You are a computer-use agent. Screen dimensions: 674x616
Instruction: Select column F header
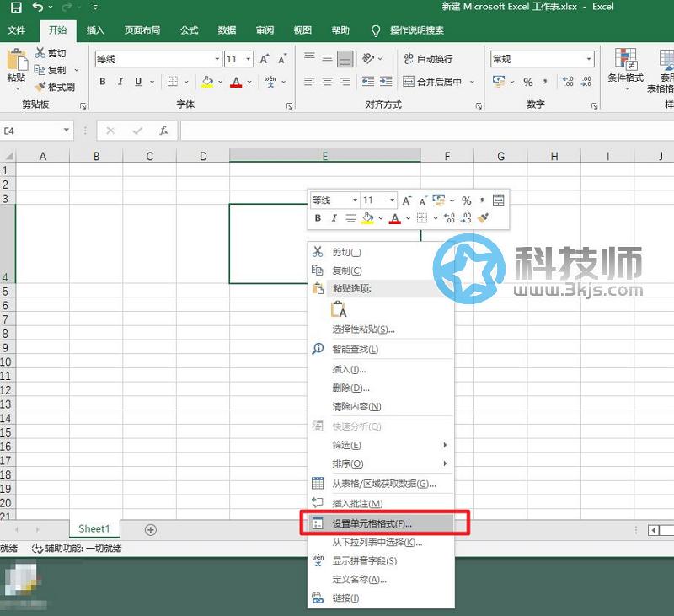click(x=447, y=156)
